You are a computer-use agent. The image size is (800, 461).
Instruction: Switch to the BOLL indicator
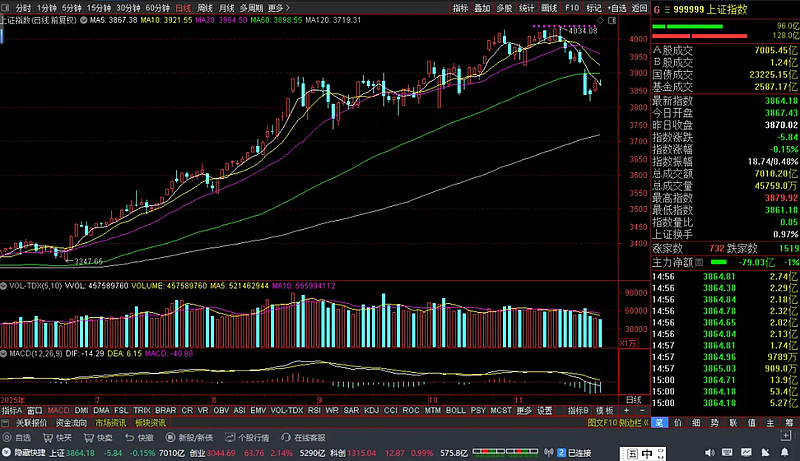[455, 410]
